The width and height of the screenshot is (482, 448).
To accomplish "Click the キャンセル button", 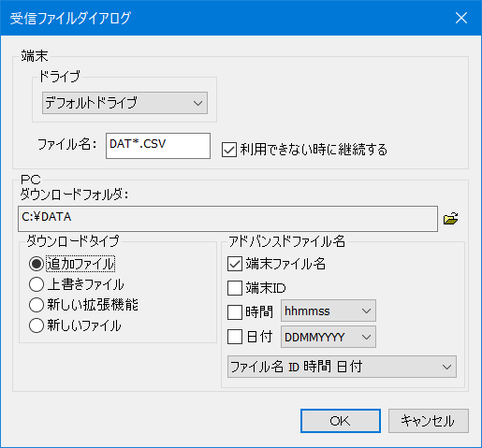I will [429, 421].
